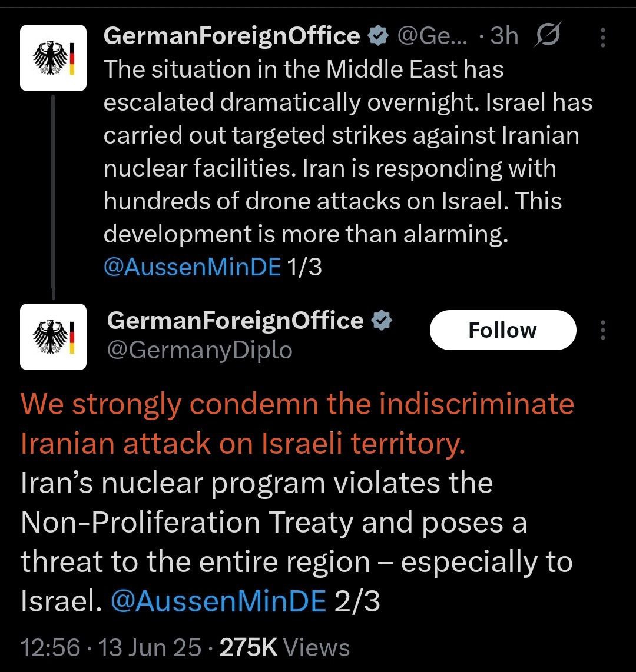The height and width of the screenshot is (672, 636).
Task: Click the verified badge beside the Follow button
Action: tap(382, 321)
